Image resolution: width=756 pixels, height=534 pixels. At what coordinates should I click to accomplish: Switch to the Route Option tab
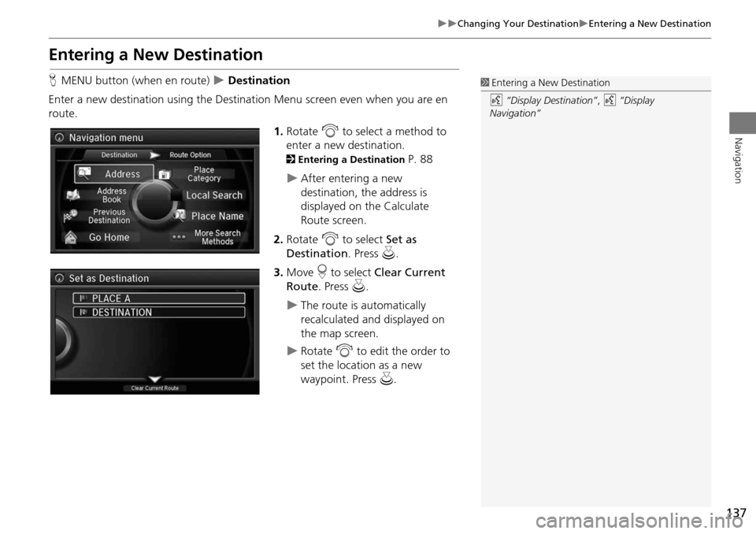[190, 155]
